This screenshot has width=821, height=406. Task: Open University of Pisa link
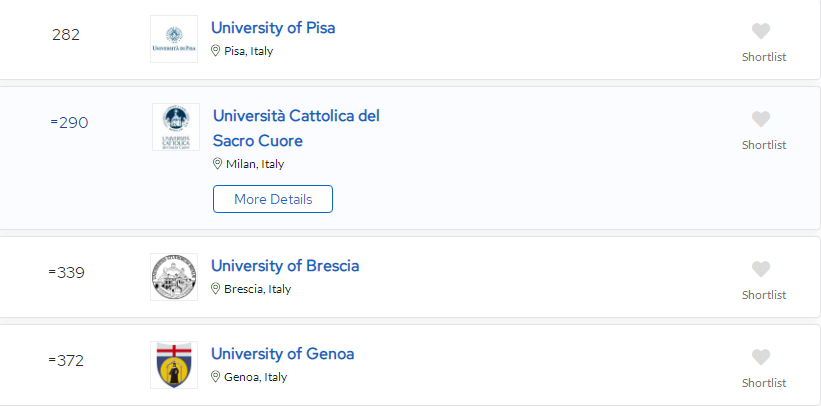tap(273, 27)
